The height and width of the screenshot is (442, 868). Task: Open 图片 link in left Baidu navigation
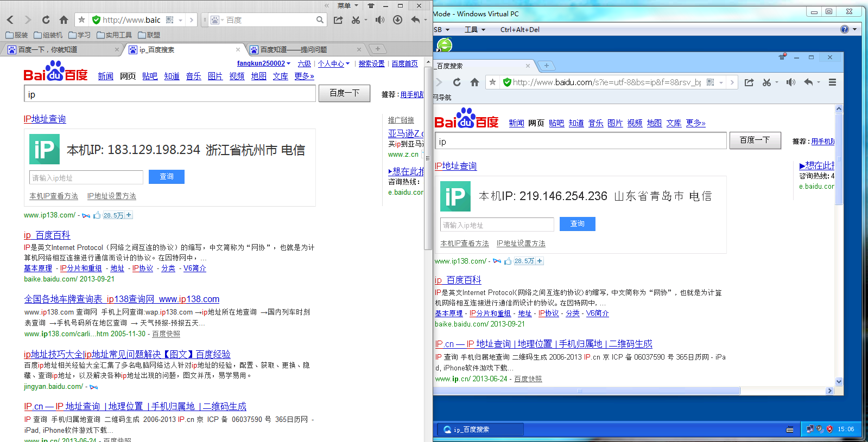pos(216,76)
